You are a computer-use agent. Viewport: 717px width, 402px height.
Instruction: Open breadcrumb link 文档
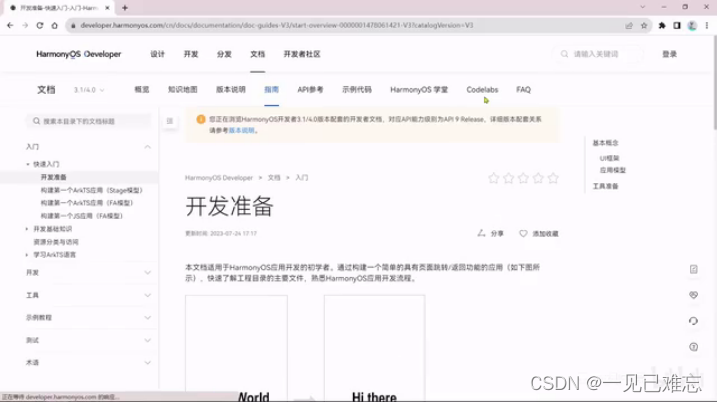point(274,177)
